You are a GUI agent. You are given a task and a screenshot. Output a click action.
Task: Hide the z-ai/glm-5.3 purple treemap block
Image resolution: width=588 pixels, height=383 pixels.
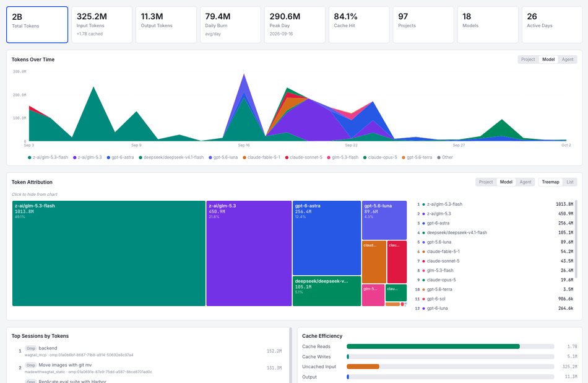pyautogui.click(x=249, y=253)
